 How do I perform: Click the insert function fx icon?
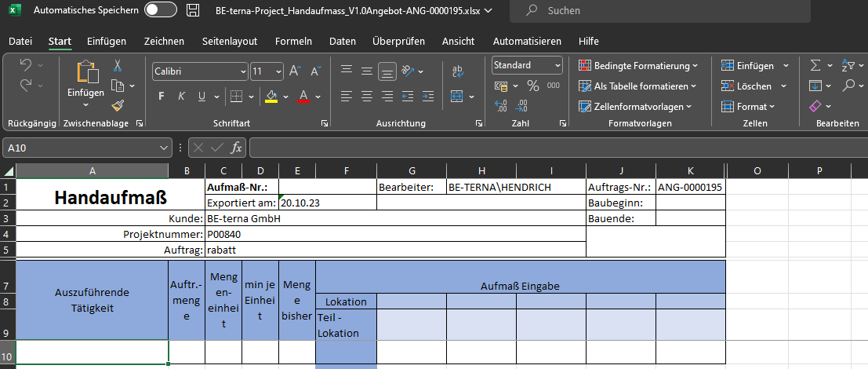pyautogui.click(x=235, y=147)
